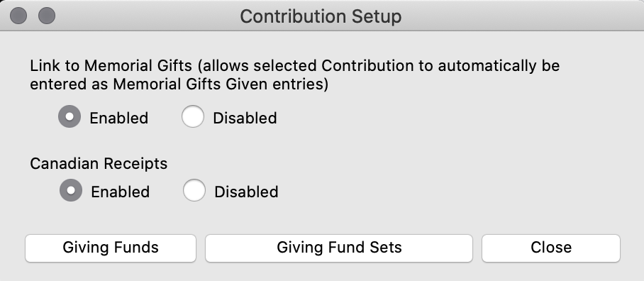
Task: Choose the Disabled radio under Canadian Receipts
Action: [194, 190]
